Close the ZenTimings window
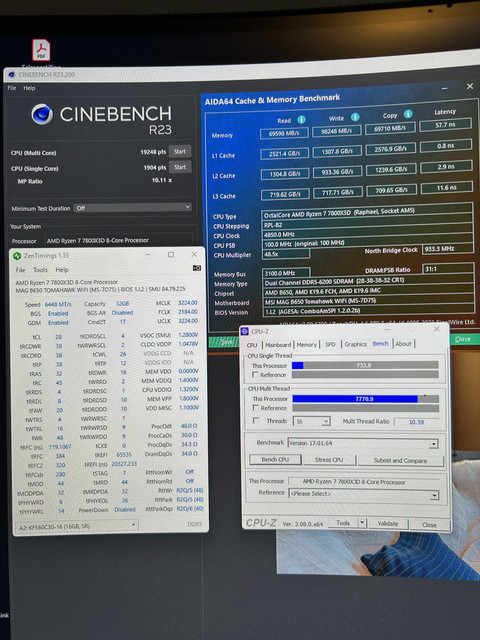This screenshot has height=640, width=480. [194, 254]
